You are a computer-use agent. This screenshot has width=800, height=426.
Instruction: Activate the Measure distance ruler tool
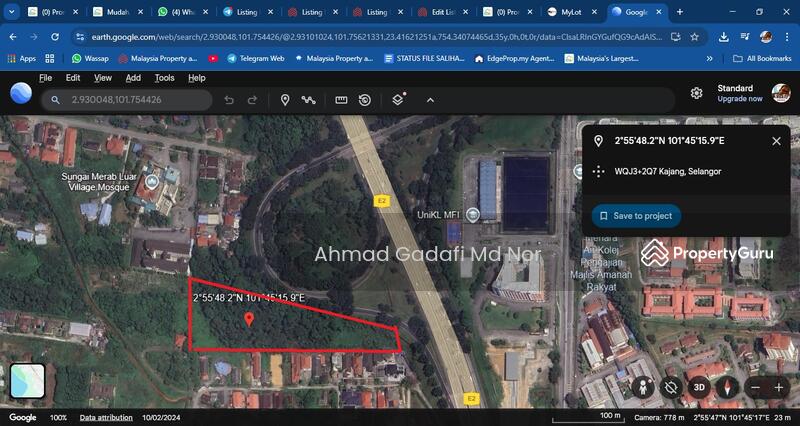(341, 100)
